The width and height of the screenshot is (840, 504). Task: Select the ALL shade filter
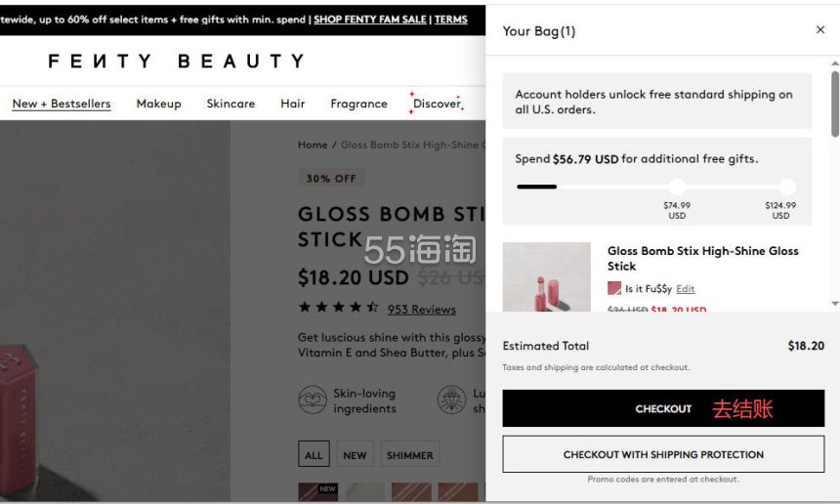pyautogui.click(x=314, y=455)
